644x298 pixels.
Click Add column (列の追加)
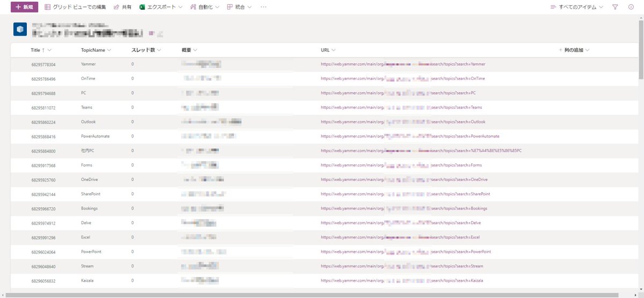coord(574,50)
